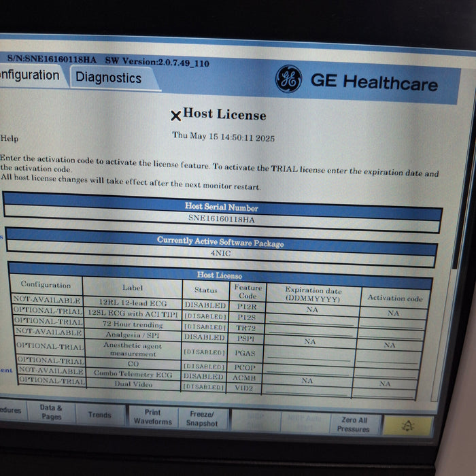
Task: Click DISABLED status for 12RL 12-lead ECG
Action: [x=205, y=305]
